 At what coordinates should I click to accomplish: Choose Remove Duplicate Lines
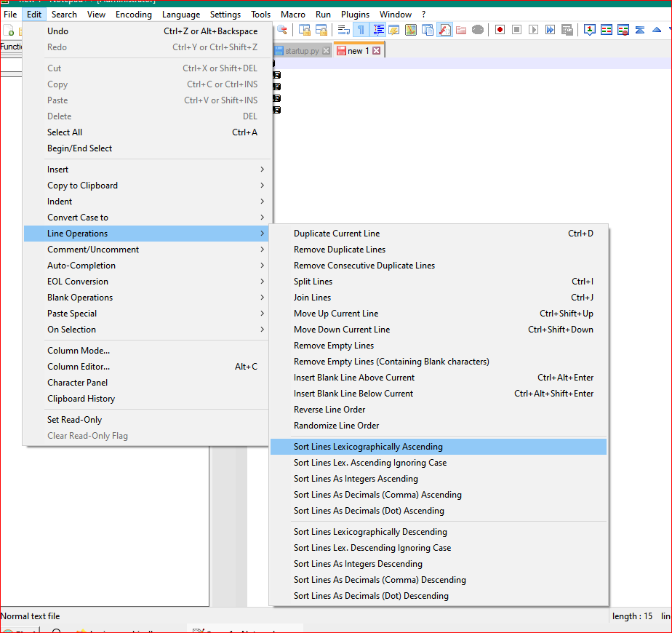click(439, 249)
